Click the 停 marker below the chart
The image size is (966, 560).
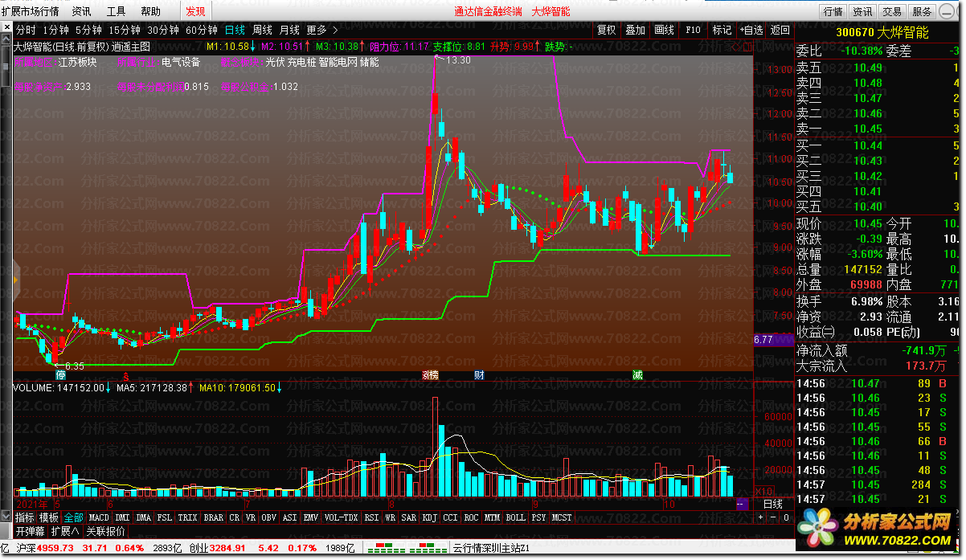pos(60,375)
